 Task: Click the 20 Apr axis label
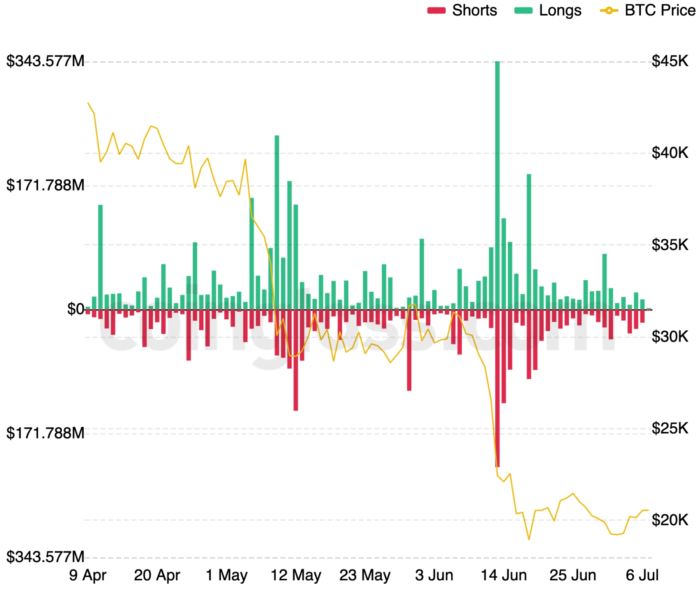click(x=157, y=575)
